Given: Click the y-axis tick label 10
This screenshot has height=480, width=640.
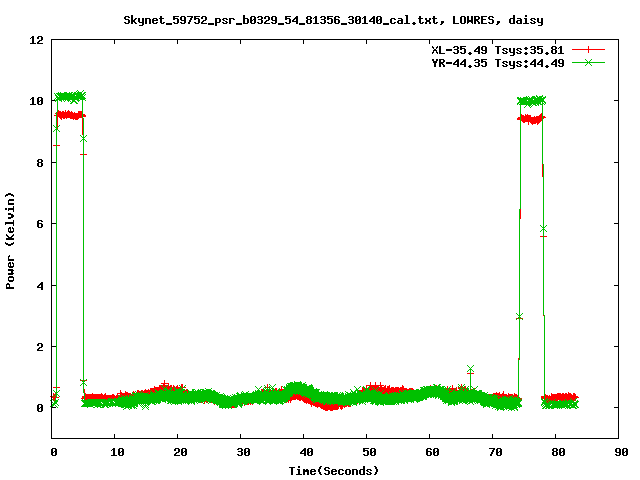Looking at the screenshot, I should [36, 101].
